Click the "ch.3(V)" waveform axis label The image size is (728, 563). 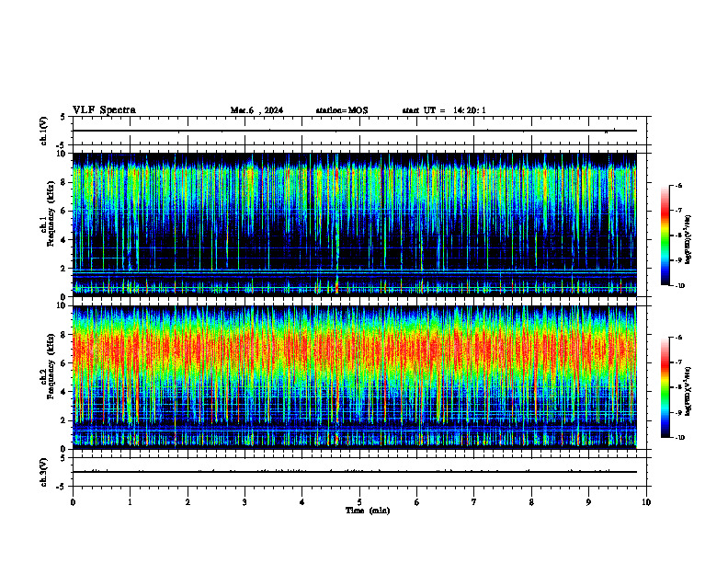[x=44, y=472]
